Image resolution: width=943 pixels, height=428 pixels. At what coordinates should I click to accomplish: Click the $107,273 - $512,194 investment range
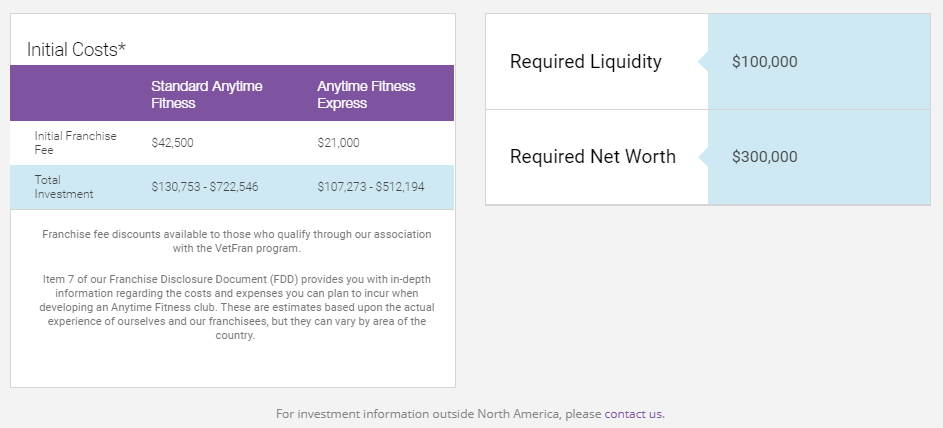coord(370,187)
